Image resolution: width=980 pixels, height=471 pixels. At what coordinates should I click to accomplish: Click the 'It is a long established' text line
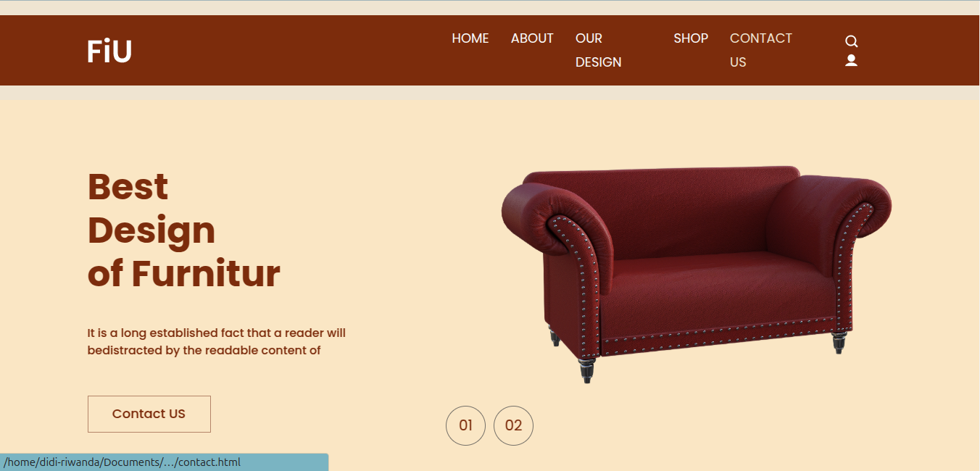pyautogui.click(x=217, y=333)
